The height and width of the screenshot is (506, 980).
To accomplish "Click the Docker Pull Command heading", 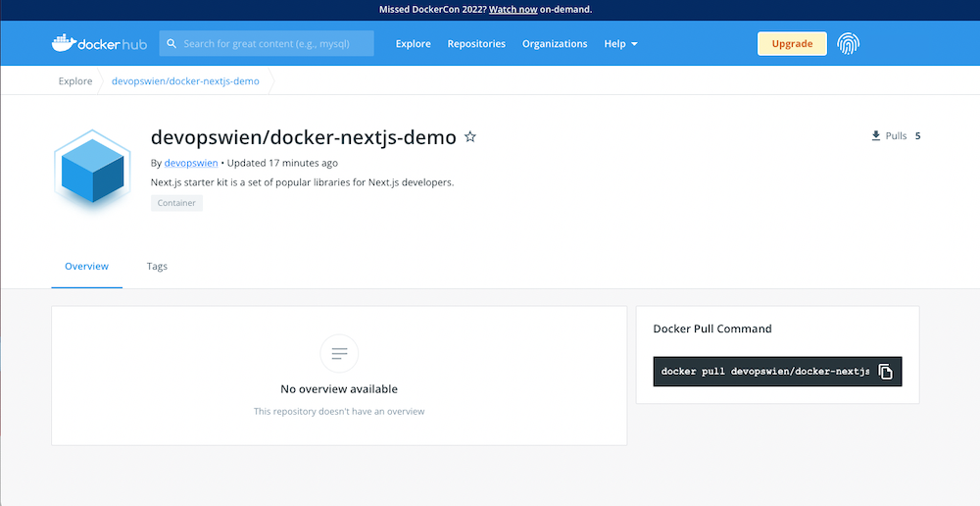I will [712, 329].
